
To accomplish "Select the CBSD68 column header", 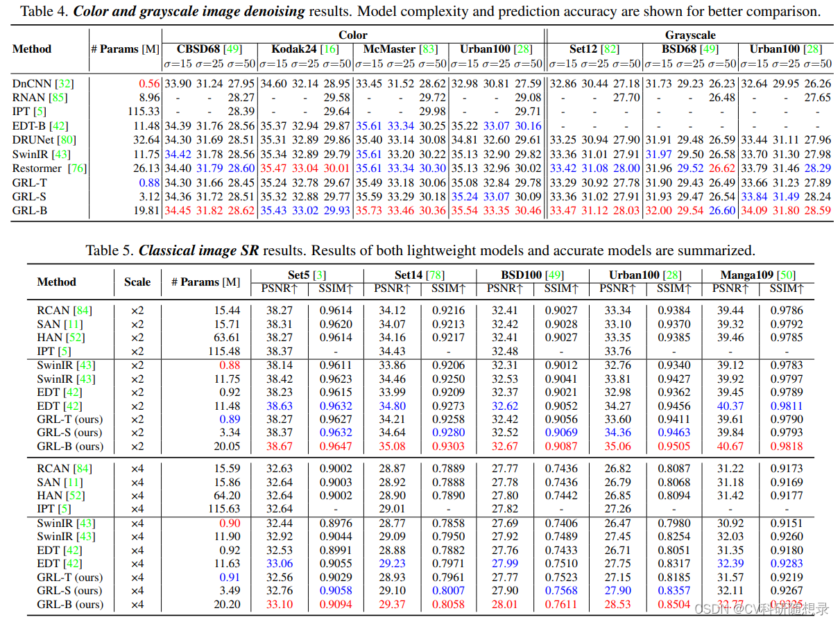I will click(x=200, y=49).
